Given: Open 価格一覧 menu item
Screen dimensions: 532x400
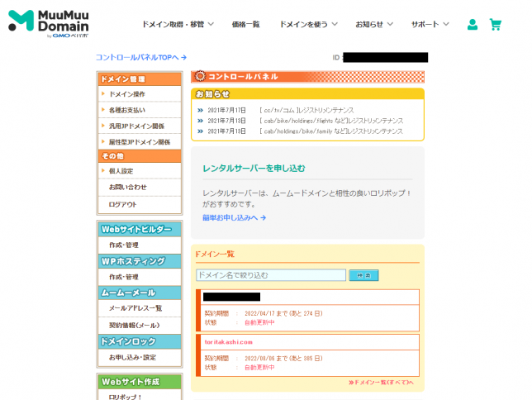Looking at the screenshot, I should [245, 25].
